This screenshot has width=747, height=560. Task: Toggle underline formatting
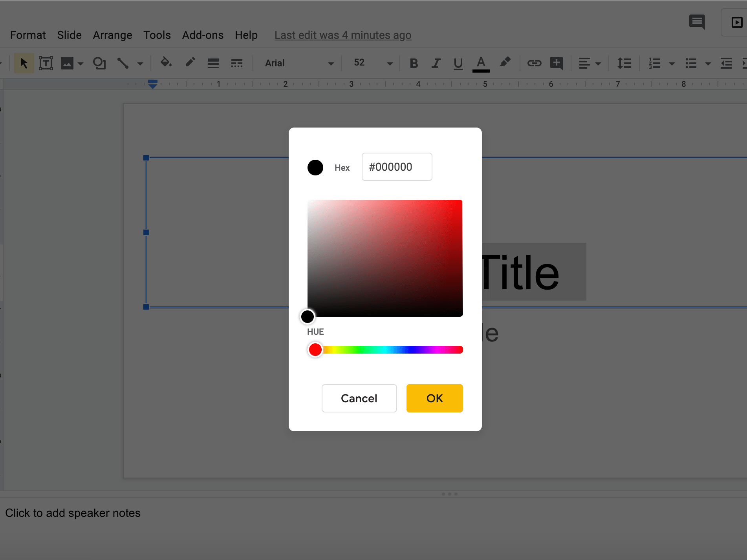point(458,63)
